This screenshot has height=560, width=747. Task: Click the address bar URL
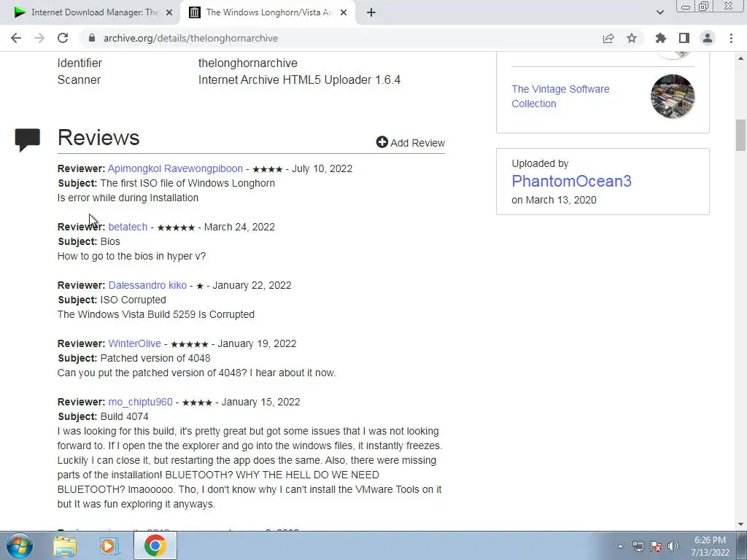point(190,38)
